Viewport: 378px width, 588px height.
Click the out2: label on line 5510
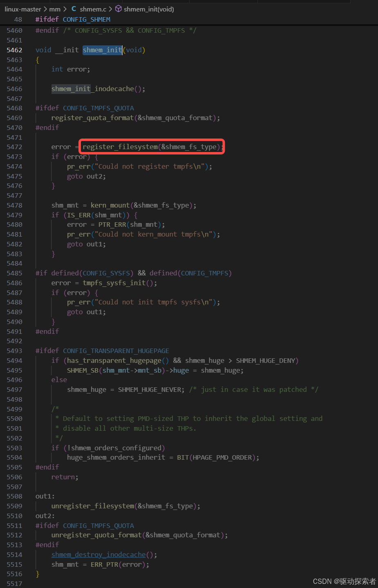(x=45, y=516)
